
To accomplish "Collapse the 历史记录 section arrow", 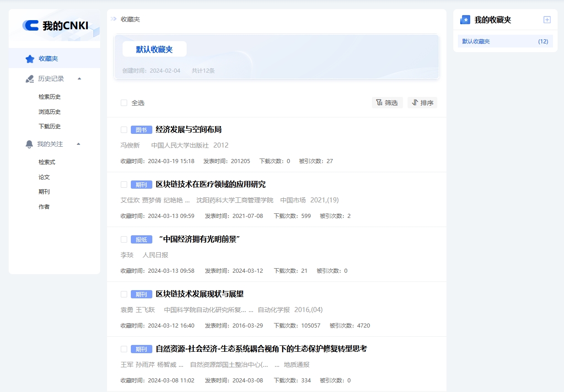I will point(79,79).
